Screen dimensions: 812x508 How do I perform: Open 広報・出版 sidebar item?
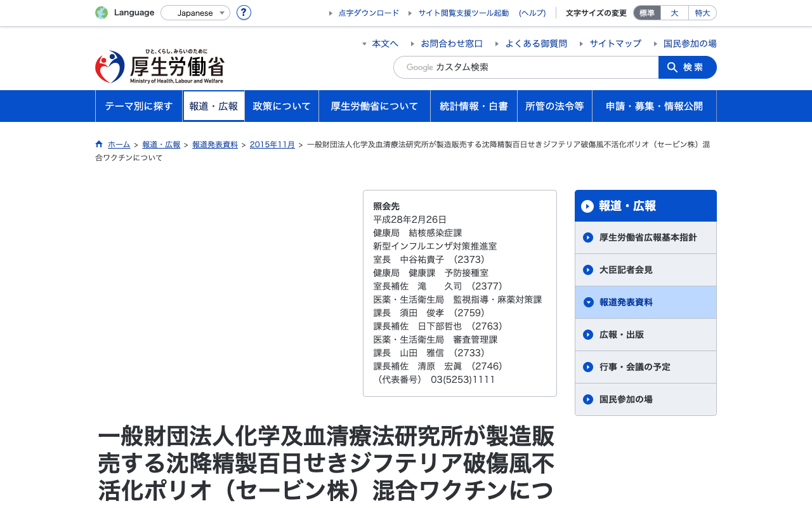coord(646,335)
